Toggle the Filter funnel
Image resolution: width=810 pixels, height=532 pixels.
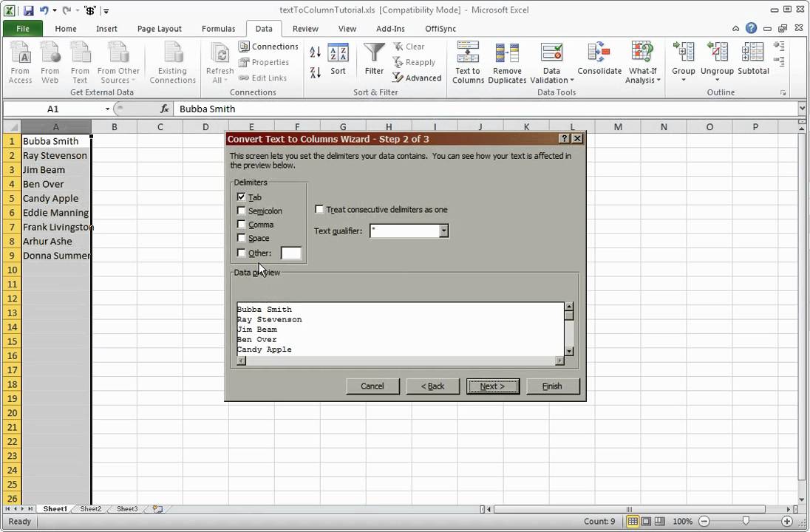374,59
